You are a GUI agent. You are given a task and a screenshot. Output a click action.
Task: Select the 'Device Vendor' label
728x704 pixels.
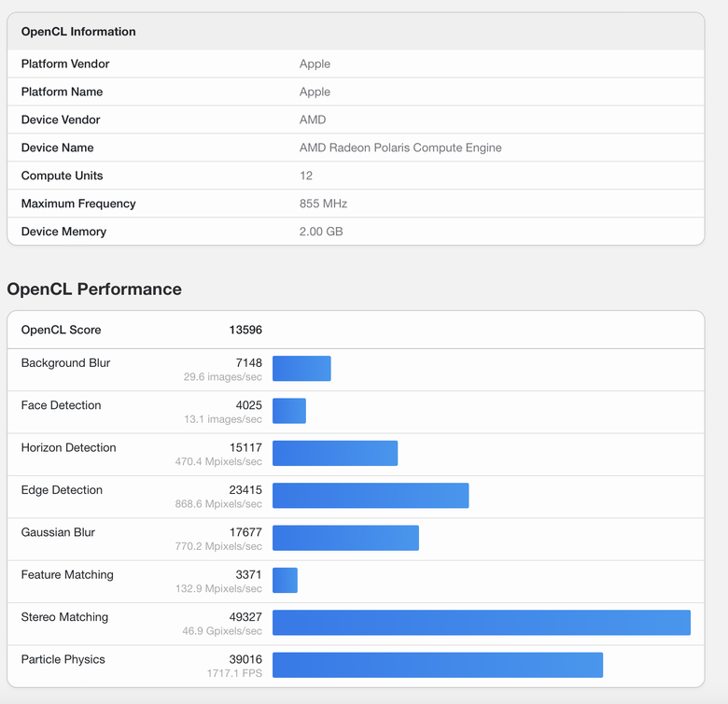click(x=61, y=120)
